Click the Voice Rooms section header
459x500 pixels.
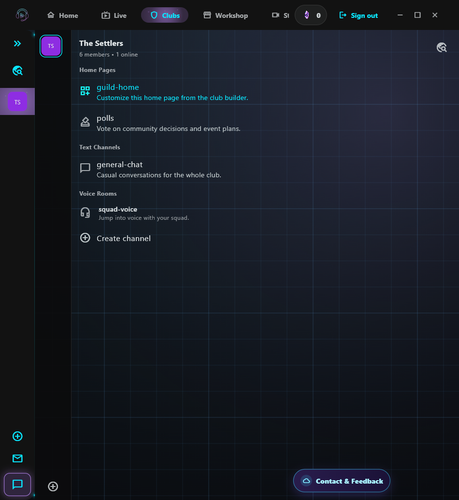[x=98, y=194]
